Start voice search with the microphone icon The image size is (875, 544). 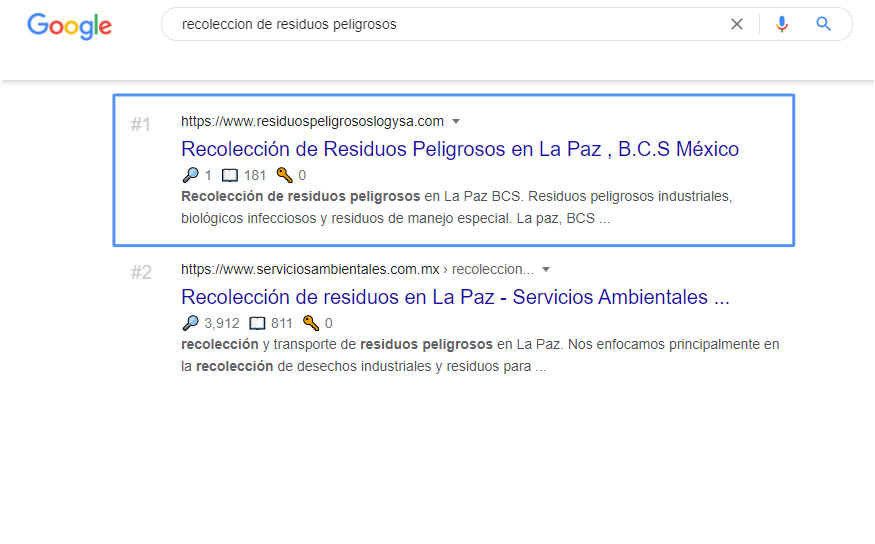click(782, 24)
